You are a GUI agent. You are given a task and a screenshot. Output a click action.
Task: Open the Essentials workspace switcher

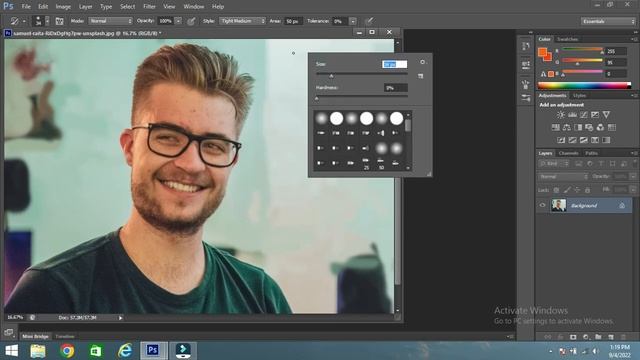click(x=608, y=21)
